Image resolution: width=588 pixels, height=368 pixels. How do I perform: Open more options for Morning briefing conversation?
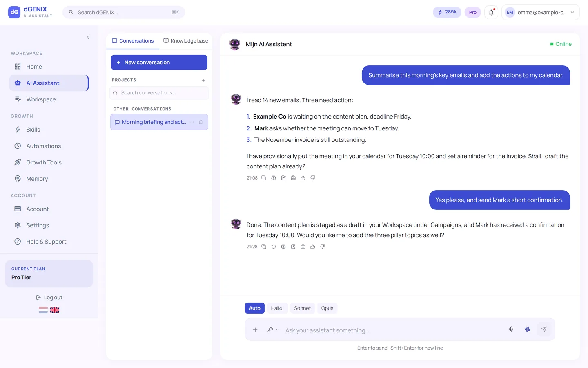[x=192, y=122]
